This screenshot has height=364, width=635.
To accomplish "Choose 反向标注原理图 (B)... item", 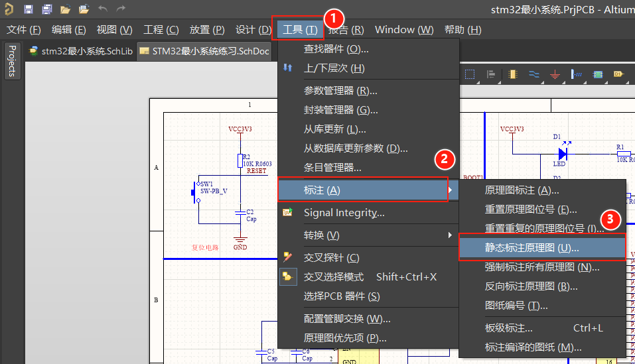I will coord(543,286).
